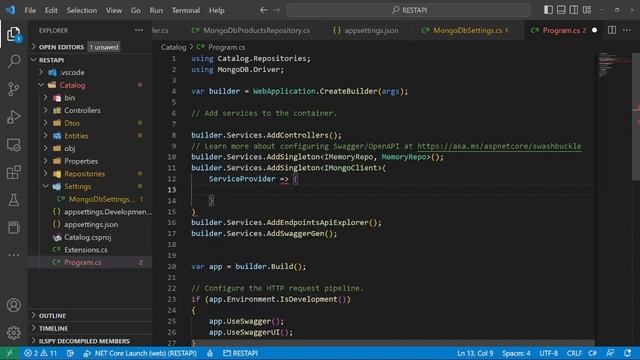Change the UTF-8 file encoding
Image resolution: width=640 pixels, height=360 pixels.
point(549,353)
